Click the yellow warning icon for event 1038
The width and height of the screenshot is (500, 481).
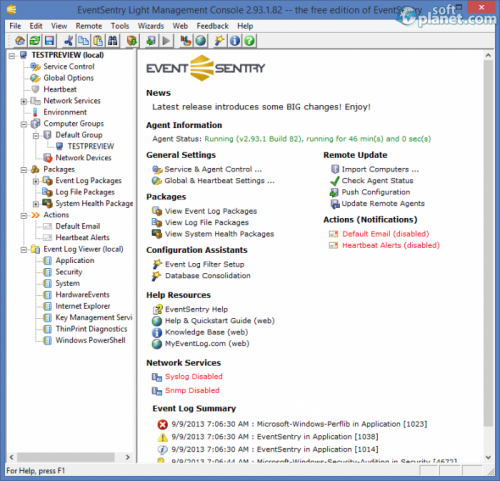[x=162, y=437]
